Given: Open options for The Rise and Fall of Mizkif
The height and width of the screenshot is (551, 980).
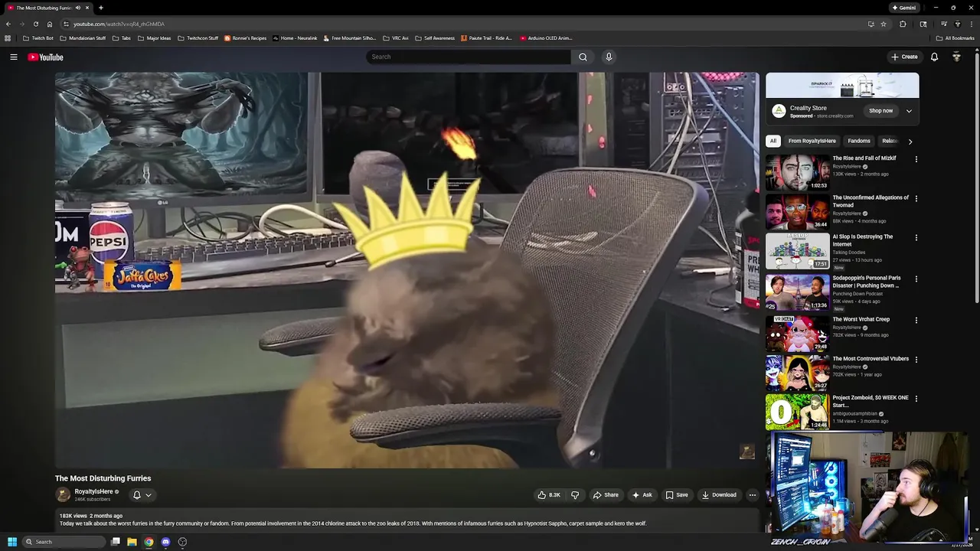Looking at the screenshot, I should 916,159.
